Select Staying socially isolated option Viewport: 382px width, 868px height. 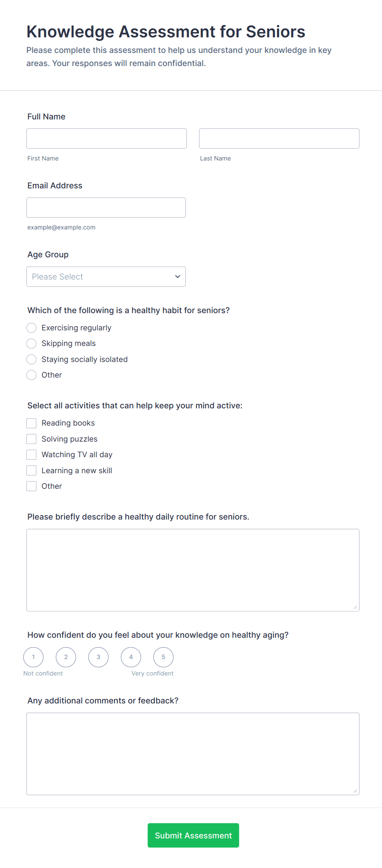tap(32, 359)
